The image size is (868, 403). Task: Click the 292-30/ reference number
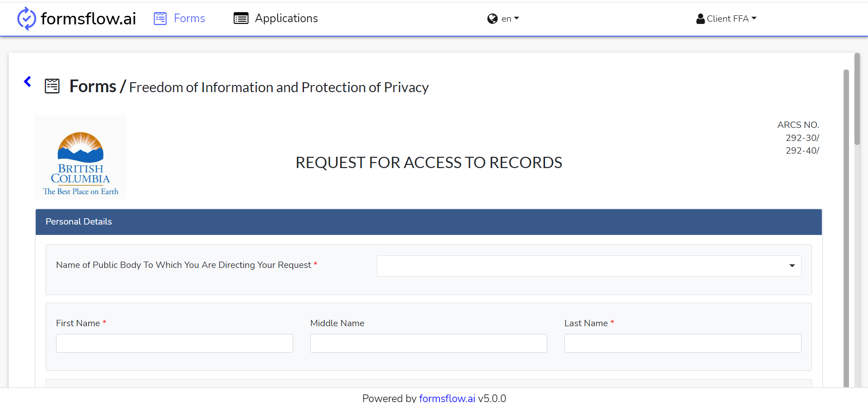tap(802, 138)
